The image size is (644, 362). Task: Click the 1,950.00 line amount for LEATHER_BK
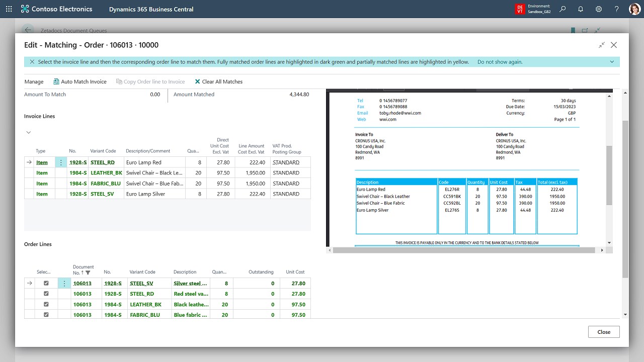(255, 173)
